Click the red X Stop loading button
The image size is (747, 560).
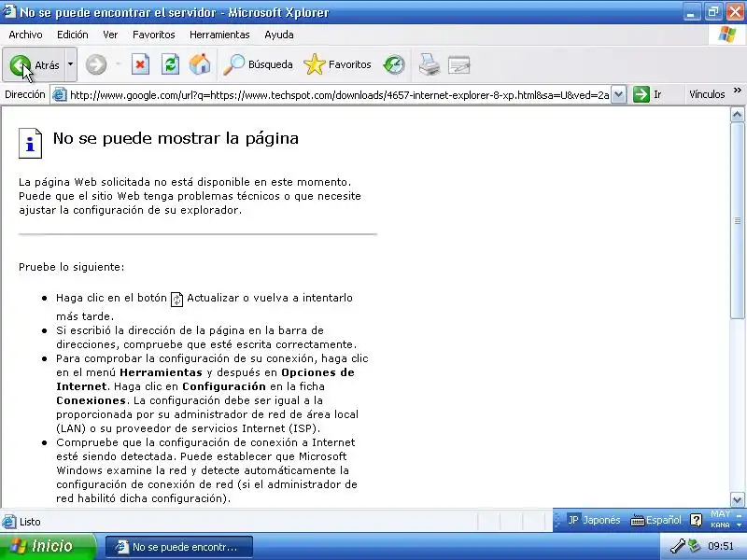(x=141, y=64)
